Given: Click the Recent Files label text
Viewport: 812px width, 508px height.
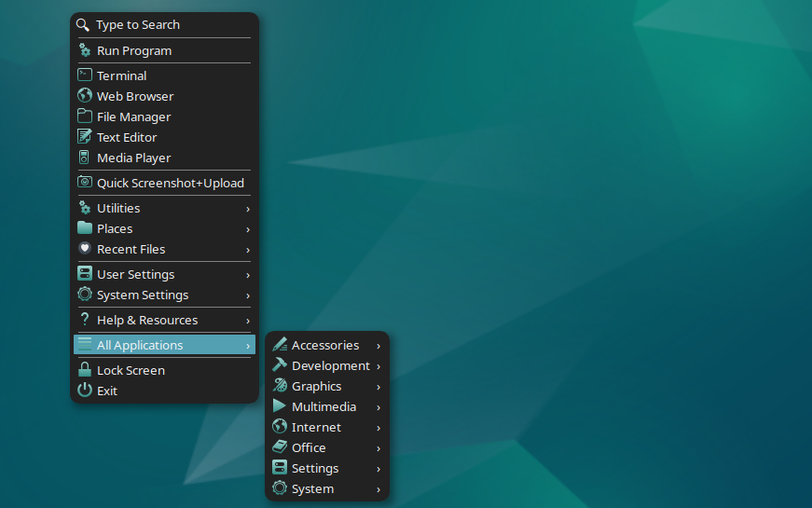Looking at the screenshot, I should tap(131, 249).
